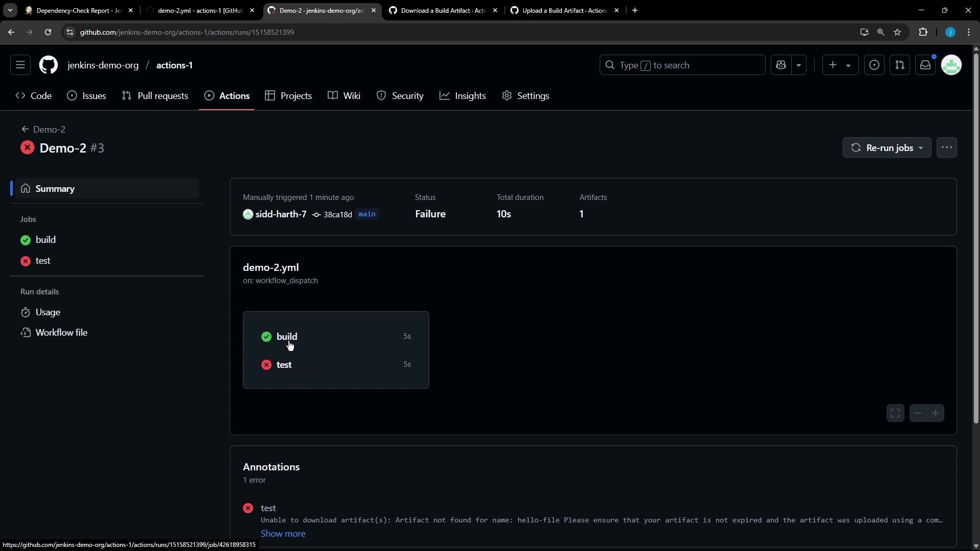Open the user profile avatar menu
This screenshot has height=551, width=980.
click(951, 65)
